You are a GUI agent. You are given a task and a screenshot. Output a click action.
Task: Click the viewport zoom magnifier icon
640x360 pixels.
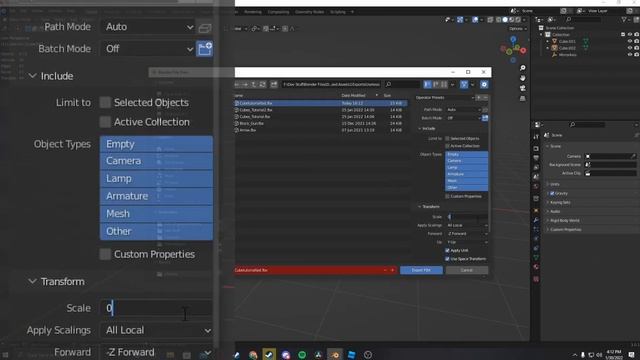(x=522, y=68)
